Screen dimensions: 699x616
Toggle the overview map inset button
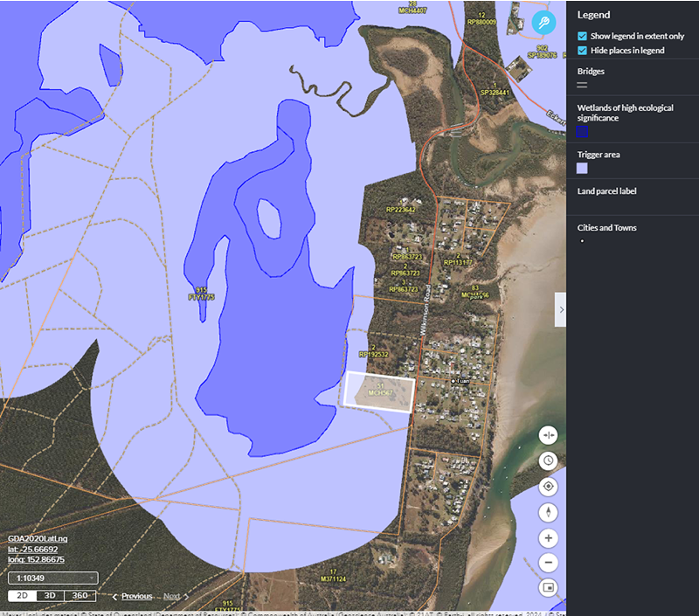pyautogui.click(x=549, y=587)
